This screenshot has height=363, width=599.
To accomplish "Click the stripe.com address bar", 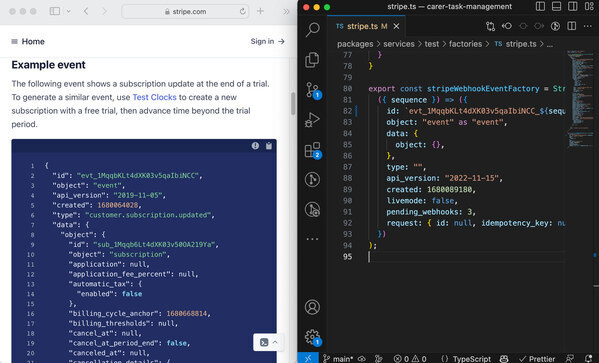I will [185, 11].
